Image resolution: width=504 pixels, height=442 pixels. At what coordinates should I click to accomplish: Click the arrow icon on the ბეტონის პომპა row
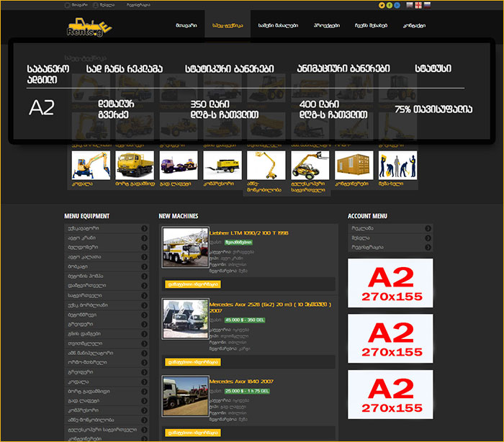(144, 276)
